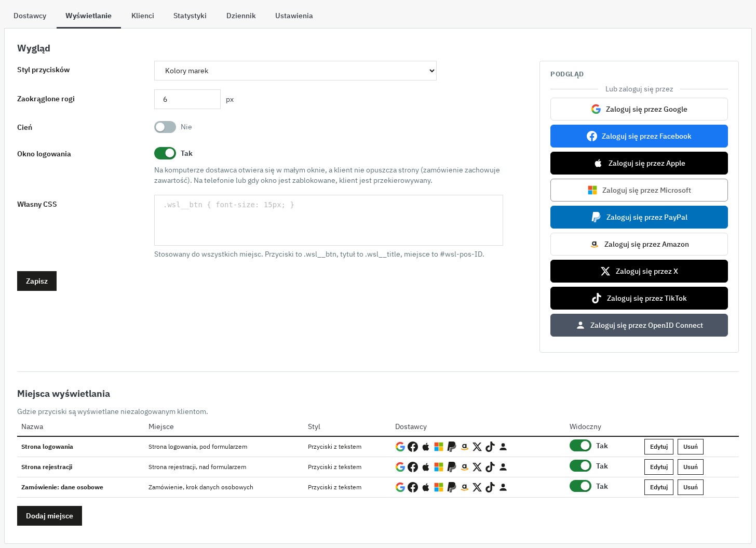Switch to the Dostawcy tab
The width and height of the screenshot is (756, 548).
30,16
